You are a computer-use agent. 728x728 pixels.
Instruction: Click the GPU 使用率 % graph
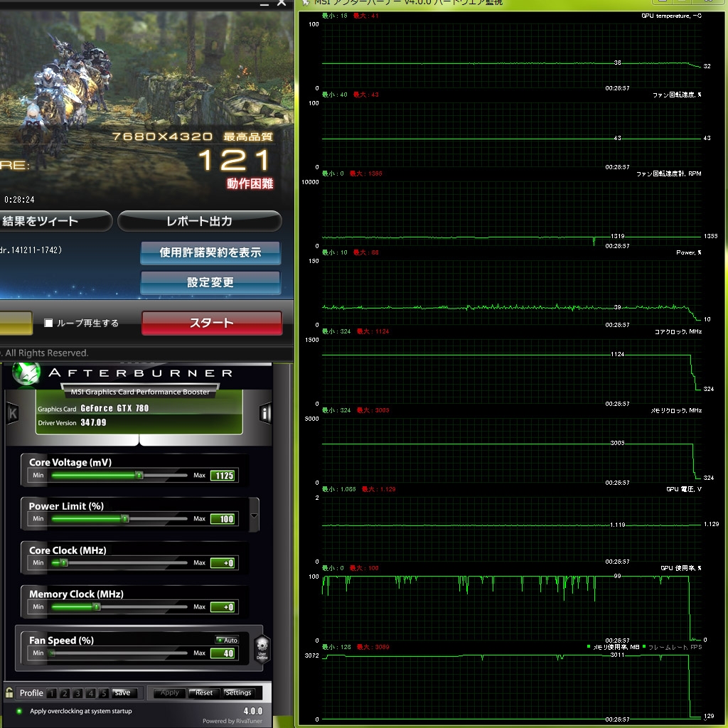(x=511, y=609)
